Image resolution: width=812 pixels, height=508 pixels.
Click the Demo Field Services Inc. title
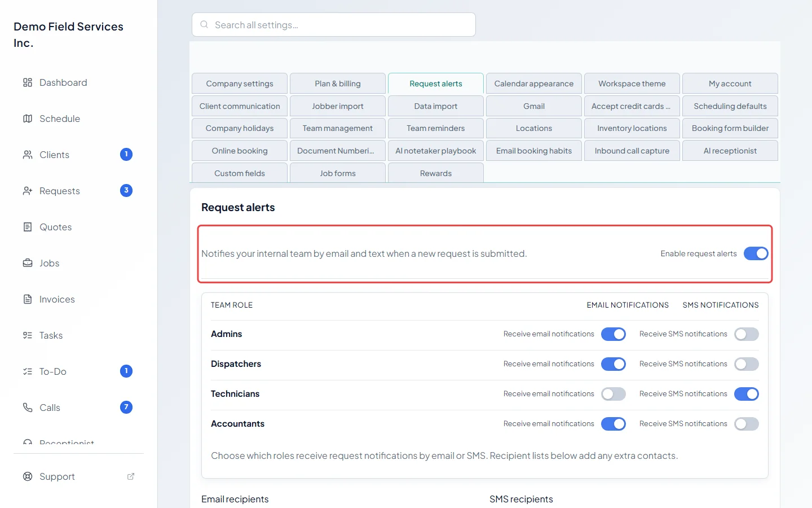[x=68, y=34]
